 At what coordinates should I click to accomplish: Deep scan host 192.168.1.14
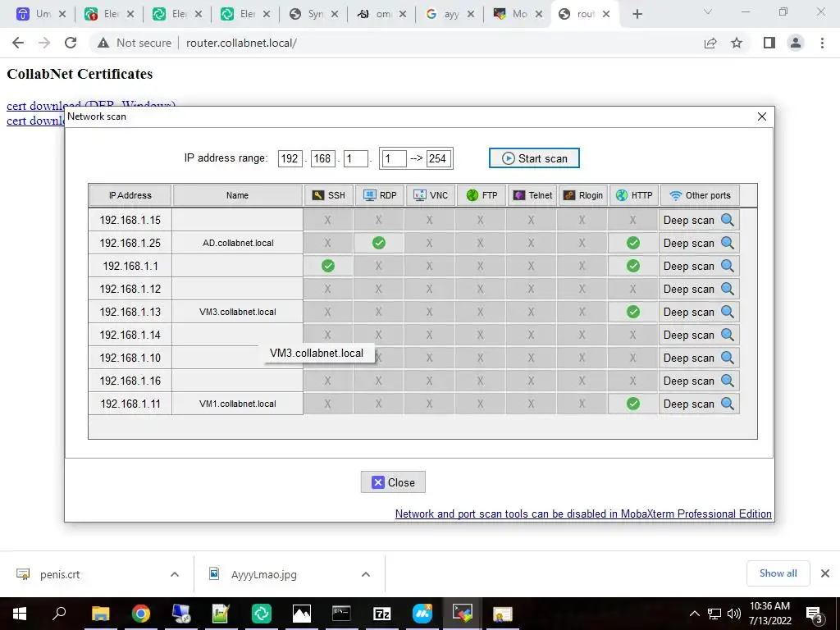[699, 335]
